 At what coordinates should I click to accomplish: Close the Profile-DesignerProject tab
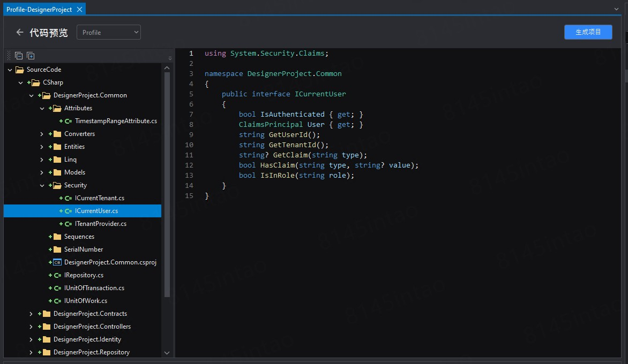pyautogui.click(x=79, y=9)
